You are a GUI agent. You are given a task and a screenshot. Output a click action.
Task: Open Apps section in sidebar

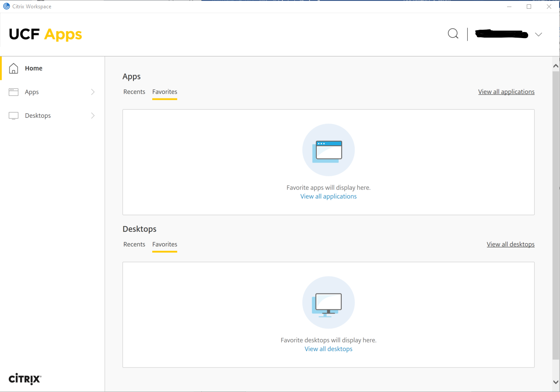click(52, 92)
